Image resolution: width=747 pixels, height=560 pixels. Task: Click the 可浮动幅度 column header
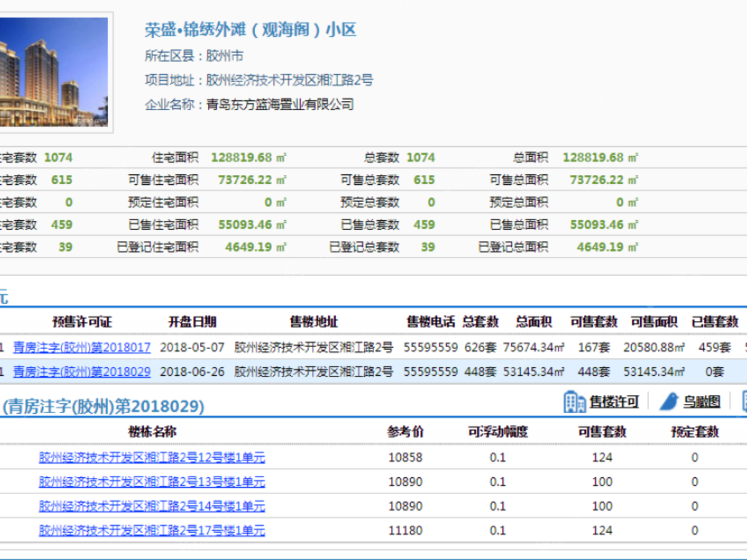pyautogui.click(x=498, y=431)
